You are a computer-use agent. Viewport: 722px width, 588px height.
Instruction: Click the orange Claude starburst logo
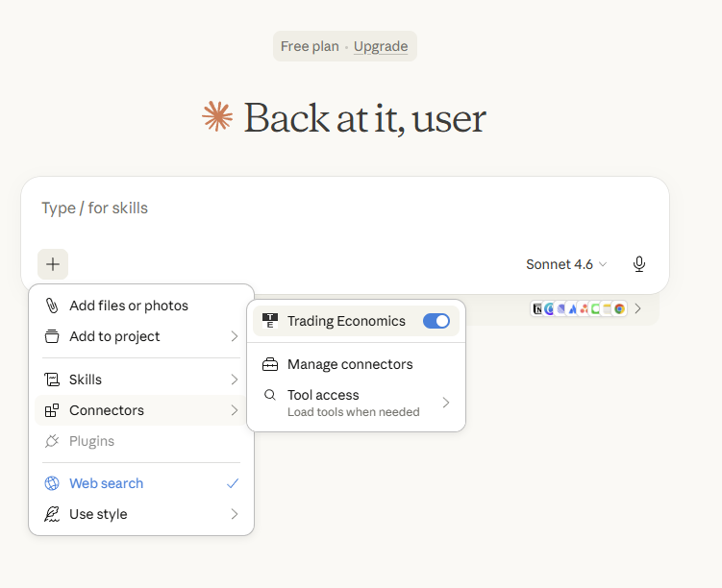click(217, 117)
